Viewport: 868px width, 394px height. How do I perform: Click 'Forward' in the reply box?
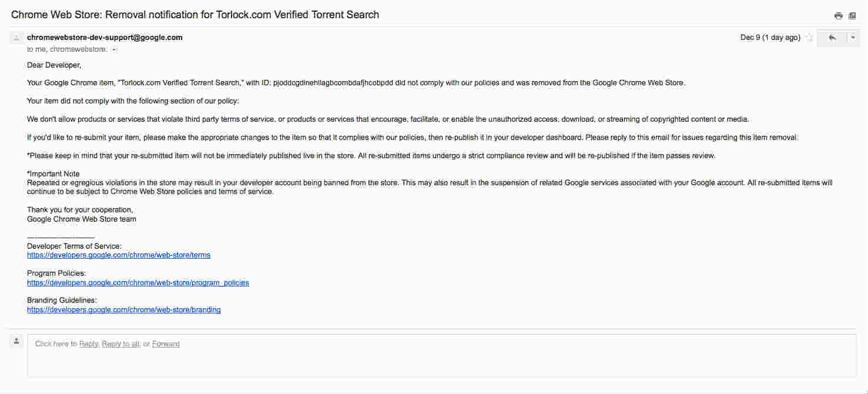point(166,344)
